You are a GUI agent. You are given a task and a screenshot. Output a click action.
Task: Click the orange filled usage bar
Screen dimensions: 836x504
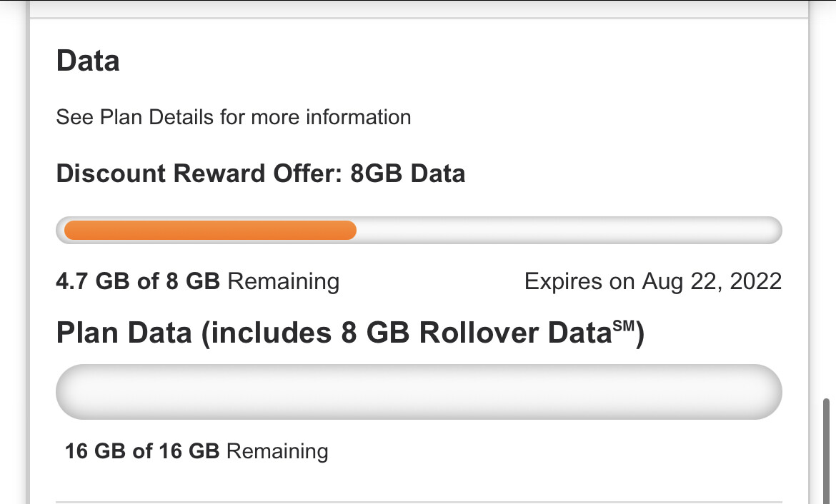click(209, 231)
